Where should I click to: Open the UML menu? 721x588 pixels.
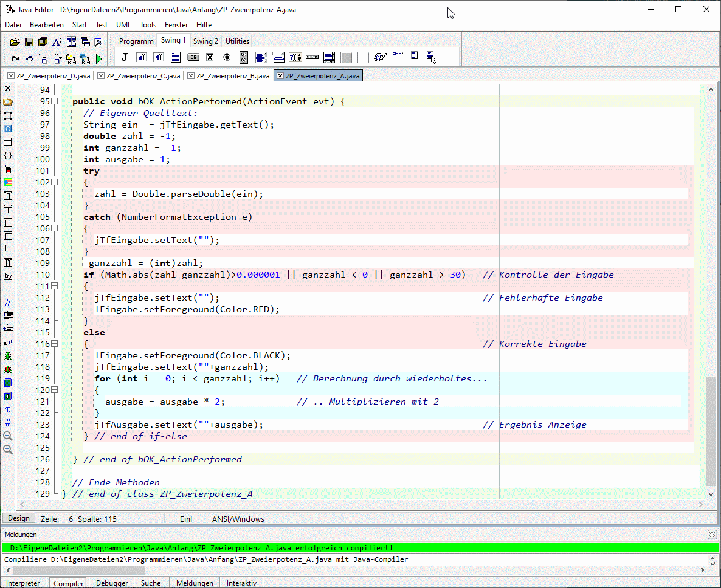[123, 25]
